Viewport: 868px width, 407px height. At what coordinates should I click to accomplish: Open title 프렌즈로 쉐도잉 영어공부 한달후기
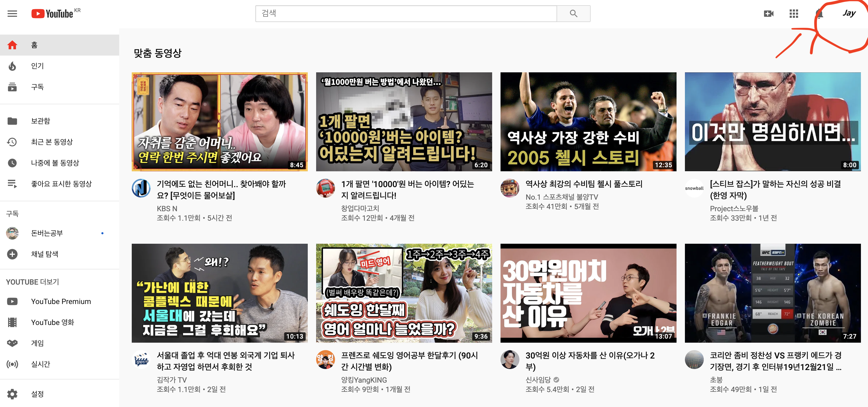(x=409, y=361)
